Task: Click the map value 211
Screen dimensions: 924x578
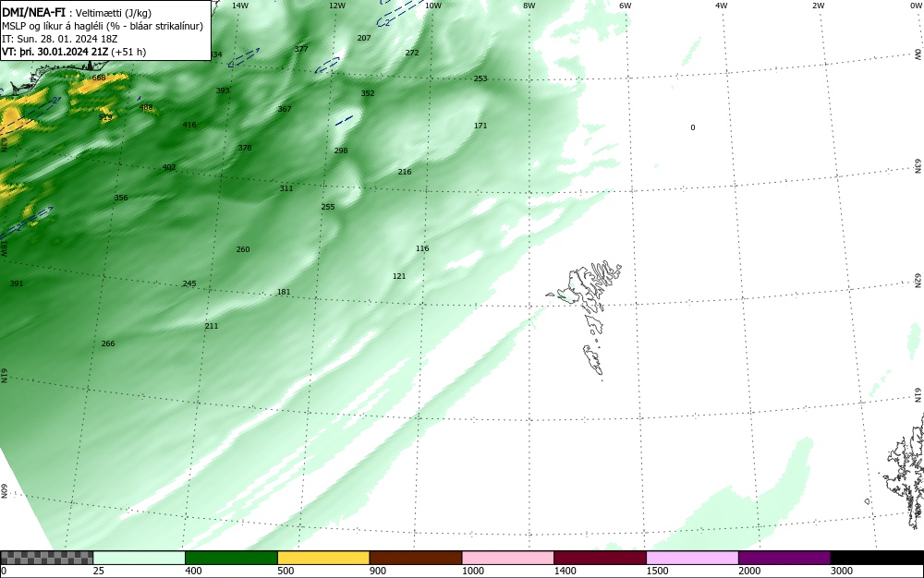Action: click(x=211, y=326)
